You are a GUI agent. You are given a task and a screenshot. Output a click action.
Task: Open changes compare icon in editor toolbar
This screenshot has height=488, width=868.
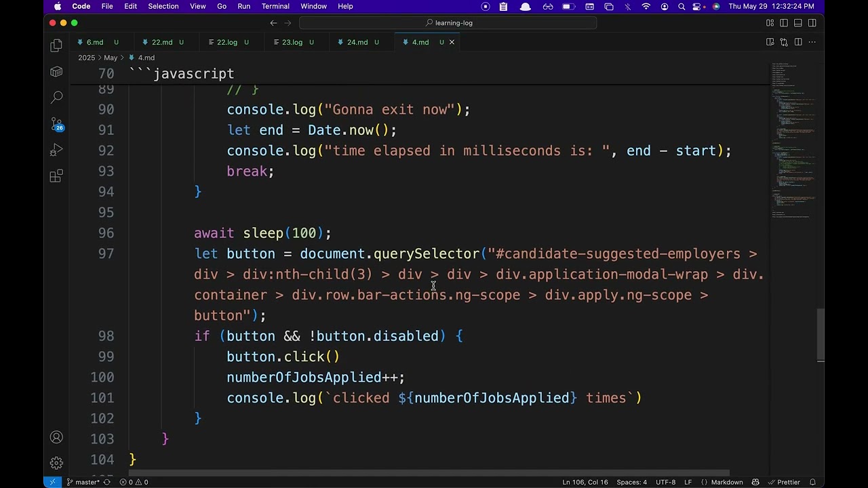pos(784,42)
